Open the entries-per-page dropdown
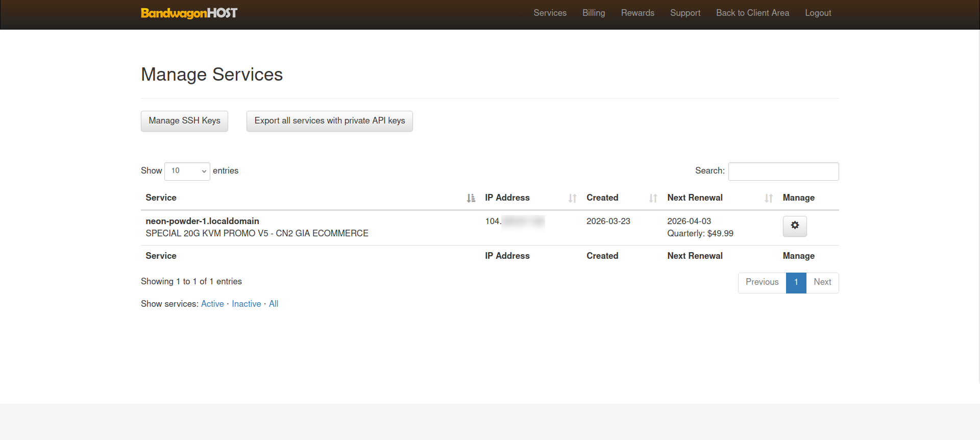The image size is (980, 440). tap(187, 171)
